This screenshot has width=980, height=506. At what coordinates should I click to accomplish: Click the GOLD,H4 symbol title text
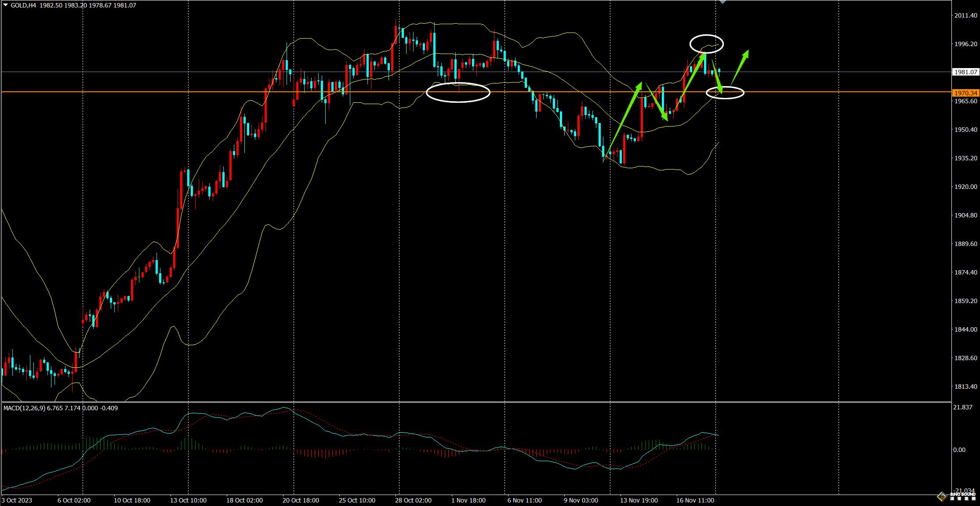[x=23, y=5]
